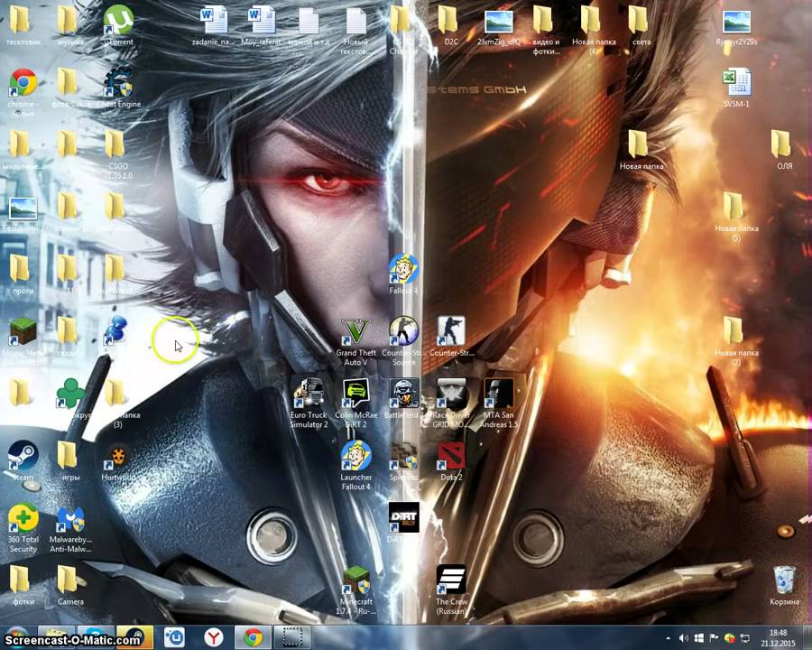The height and width of the screenshot is (650, 812).
Task: Launch Colin McRae DiRT 2
Action: pos(356,404)
